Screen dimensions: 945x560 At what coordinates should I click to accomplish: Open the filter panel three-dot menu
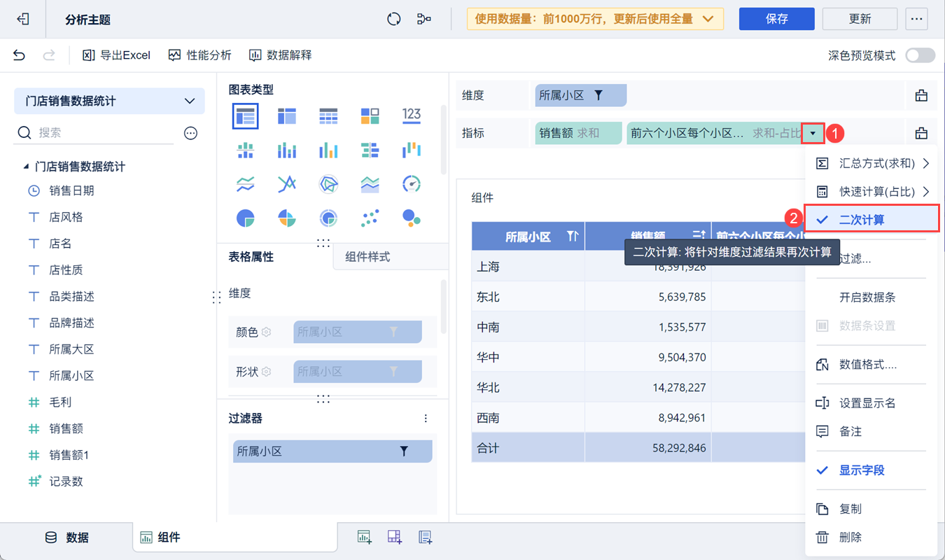[x=426, y=419]
